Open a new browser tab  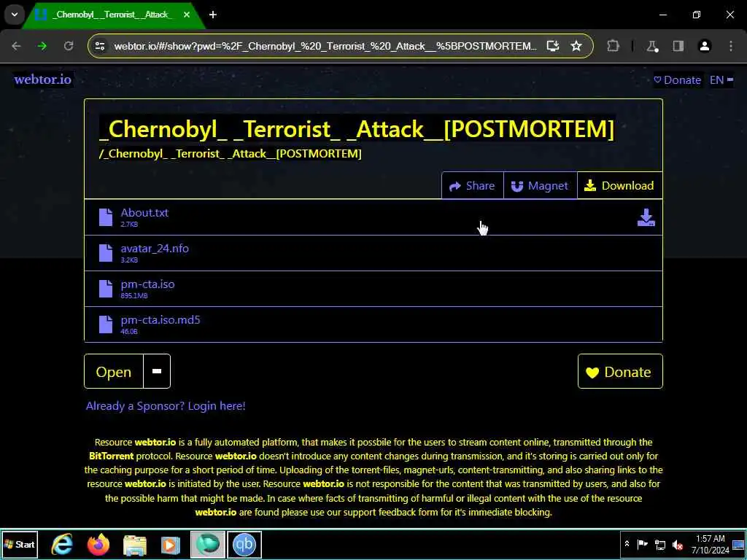coord(213,15)
